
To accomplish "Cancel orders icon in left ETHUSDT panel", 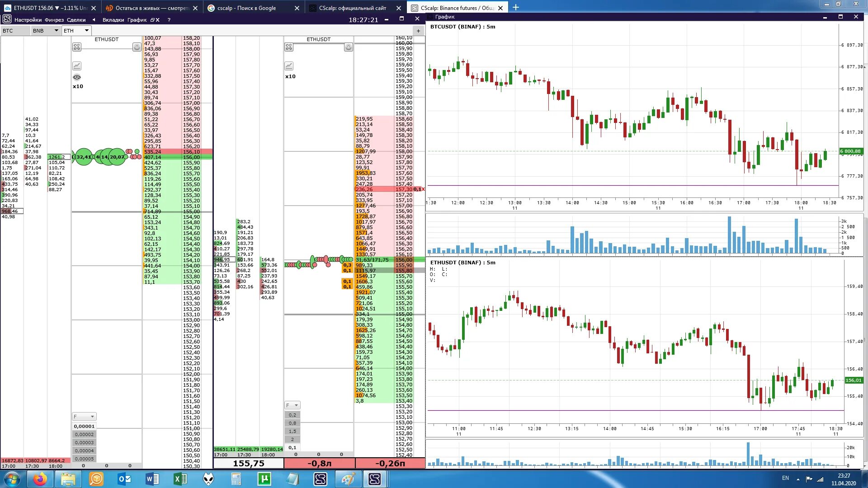I will pos(77,47).
